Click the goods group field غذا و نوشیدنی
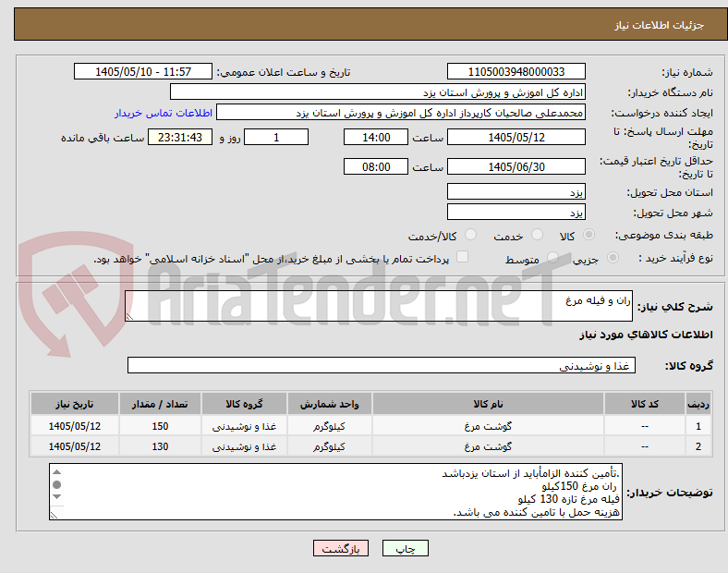The image size is (728, 573). click(x=382, y=365)
